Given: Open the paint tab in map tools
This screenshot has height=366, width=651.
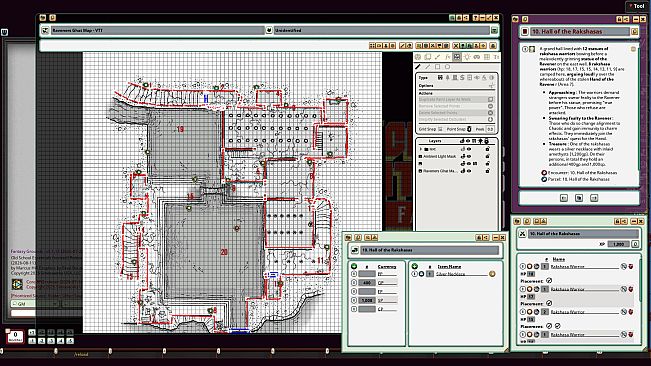Looking at the screenshot, I should tap(437, 57).
